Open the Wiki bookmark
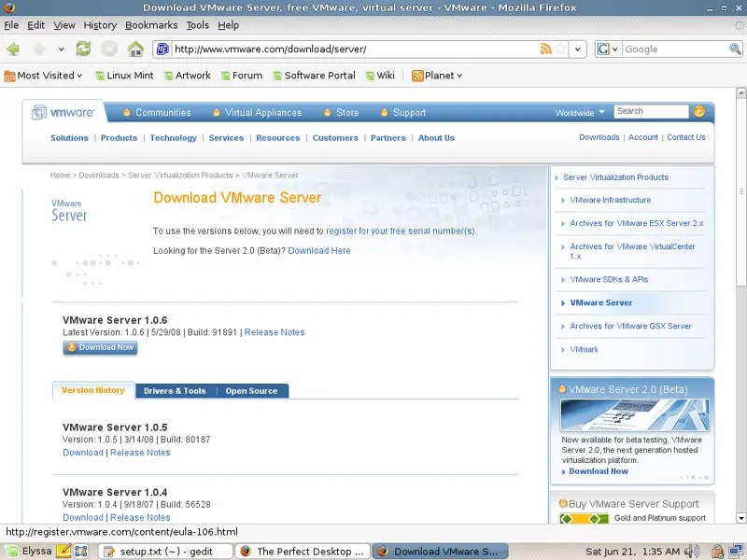The width and height of the screenshot is (747, 560). 380,76
